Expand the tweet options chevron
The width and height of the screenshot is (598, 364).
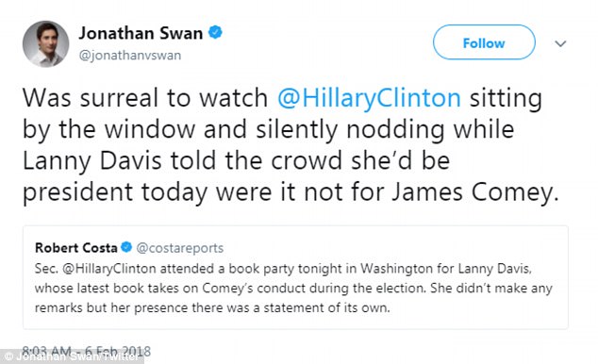tap(560, 43)
